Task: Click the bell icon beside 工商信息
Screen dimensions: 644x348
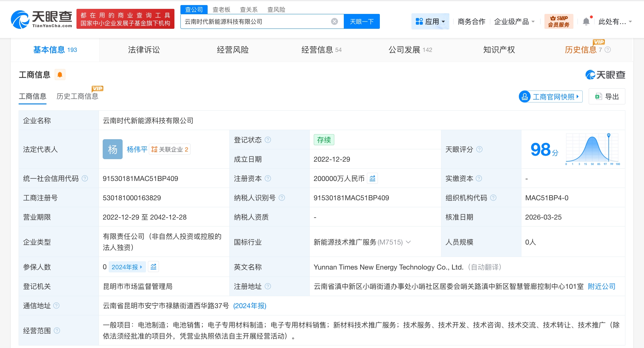Action: coord(60,74)
